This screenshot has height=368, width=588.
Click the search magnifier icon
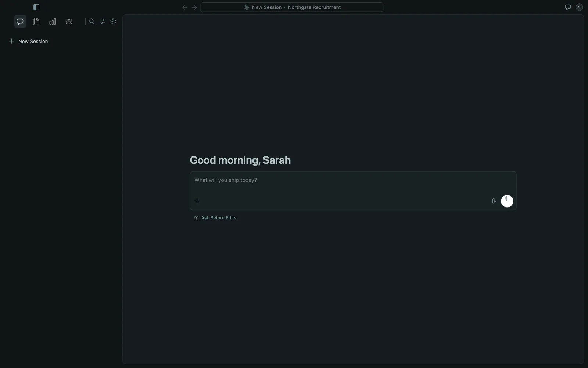tap(92, 21)
